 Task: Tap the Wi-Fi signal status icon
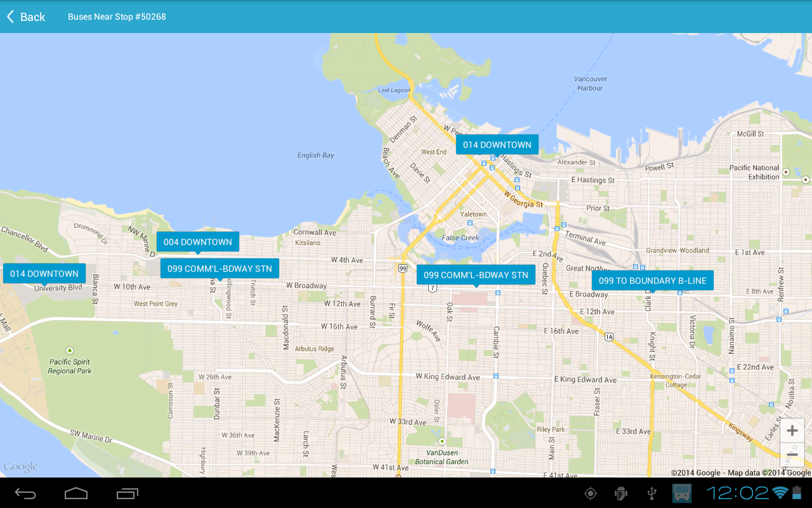point(780,493)
